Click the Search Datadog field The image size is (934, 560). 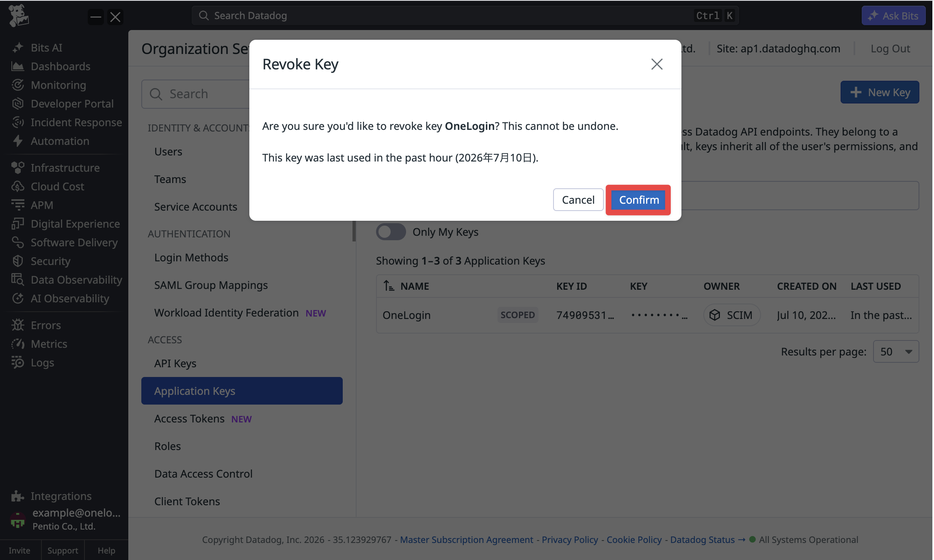click(465, 15)
